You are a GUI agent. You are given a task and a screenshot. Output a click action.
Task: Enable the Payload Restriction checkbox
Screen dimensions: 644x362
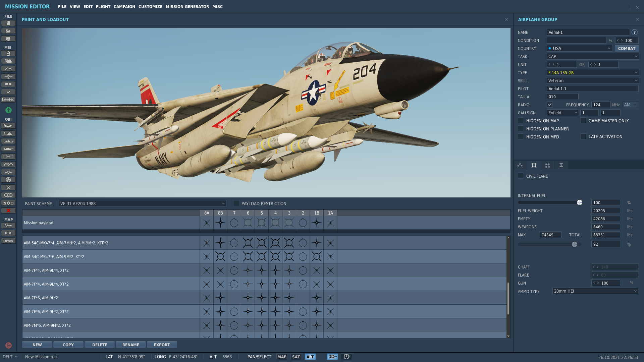236,203
